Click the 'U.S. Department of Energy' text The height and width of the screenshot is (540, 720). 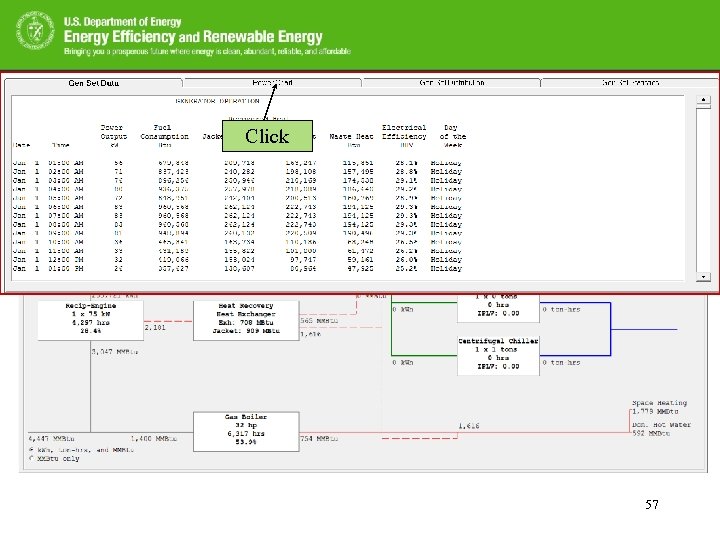[123, 22]
